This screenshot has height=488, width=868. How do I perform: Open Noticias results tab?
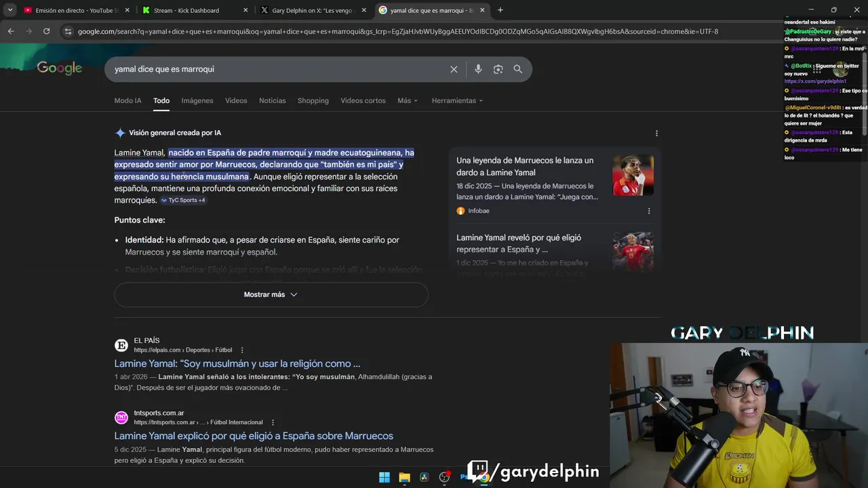click(273, 100)
